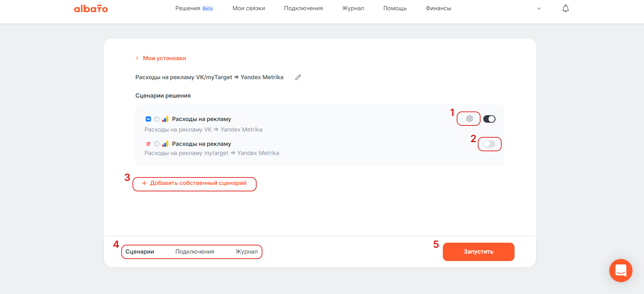This screenshot has width=644, height=294.
Task: Click pencil icon to rename solution
Action: click(x=298, y=77)
